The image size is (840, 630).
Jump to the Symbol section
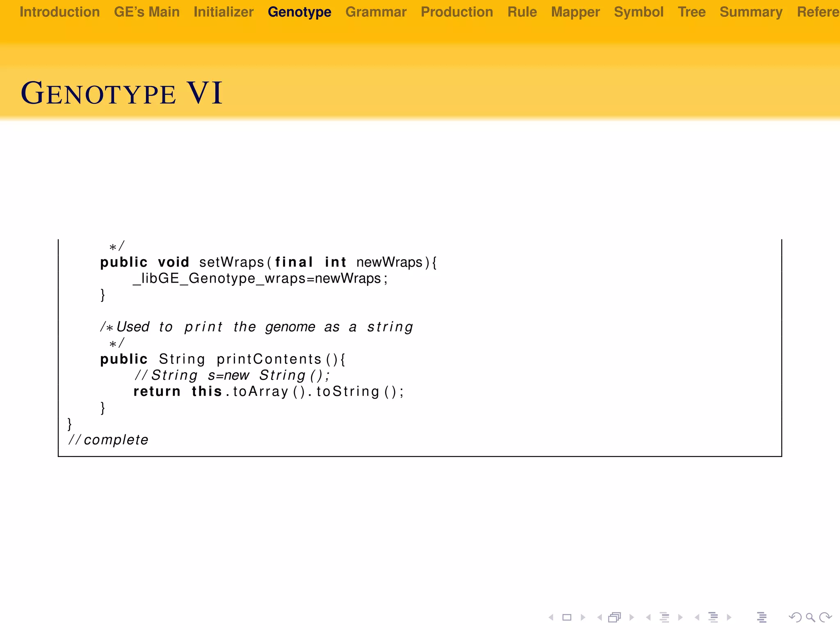(639, 12)
